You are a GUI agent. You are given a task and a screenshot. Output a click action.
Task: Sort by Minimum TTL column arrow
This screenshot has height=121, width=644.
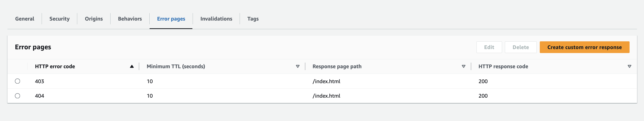tap(298, 67)
